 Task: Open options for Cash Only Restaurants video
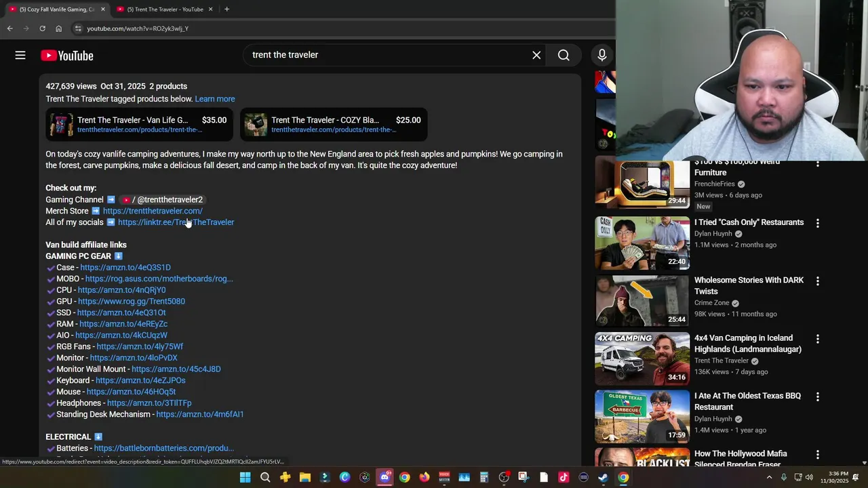point(817,223)
